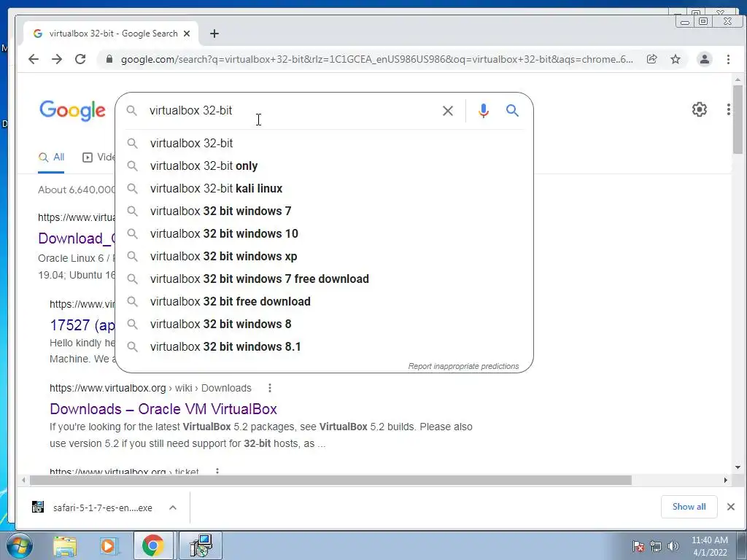The height and width of the screenshot is (560, 747).
Task: Open Downloads – Oracle VM VirtualBox result
Action: tap(163, 409)
